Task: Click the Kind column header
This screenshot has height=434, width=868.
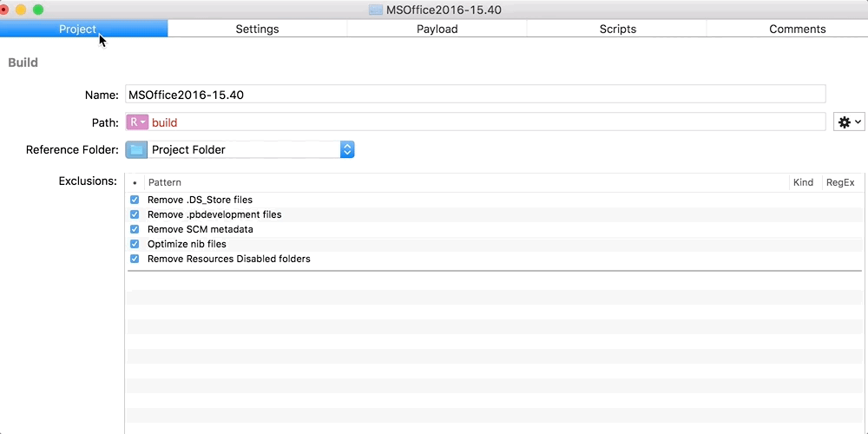Action: [x=803, y=182]
